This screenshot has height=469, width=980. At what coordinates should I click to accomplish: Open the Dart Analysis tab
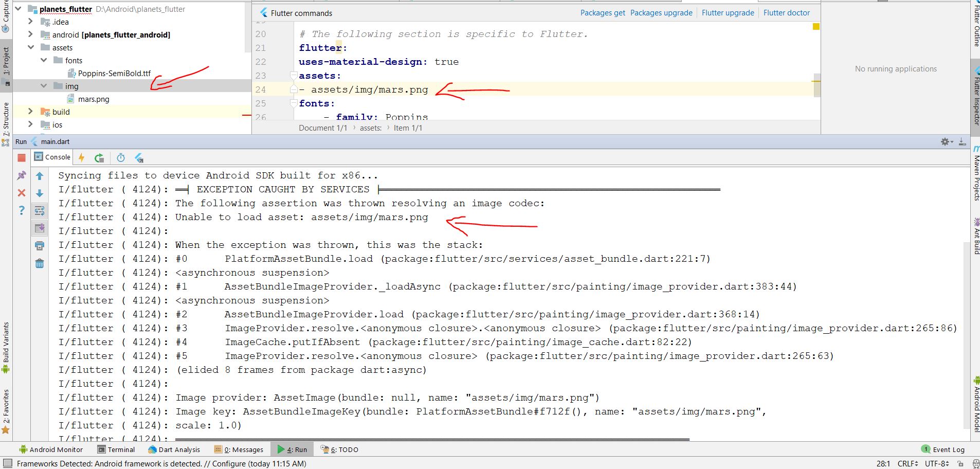tap(179, 449)
